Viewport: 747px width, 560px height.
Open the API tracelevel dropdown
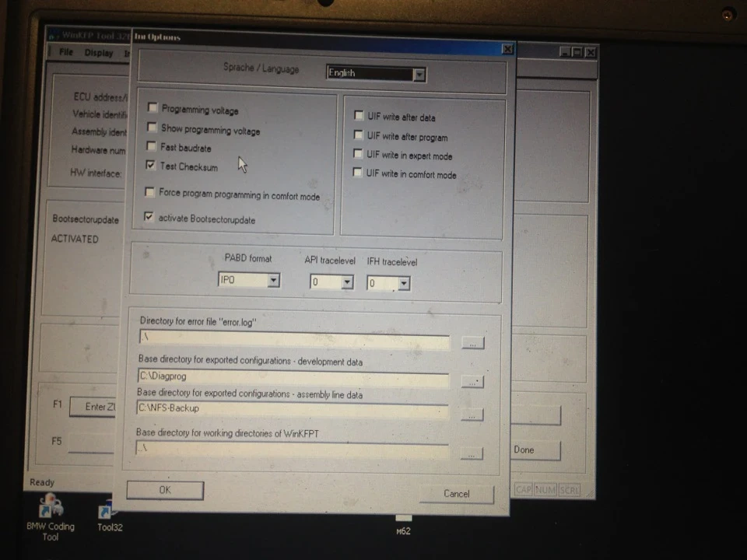347,282
